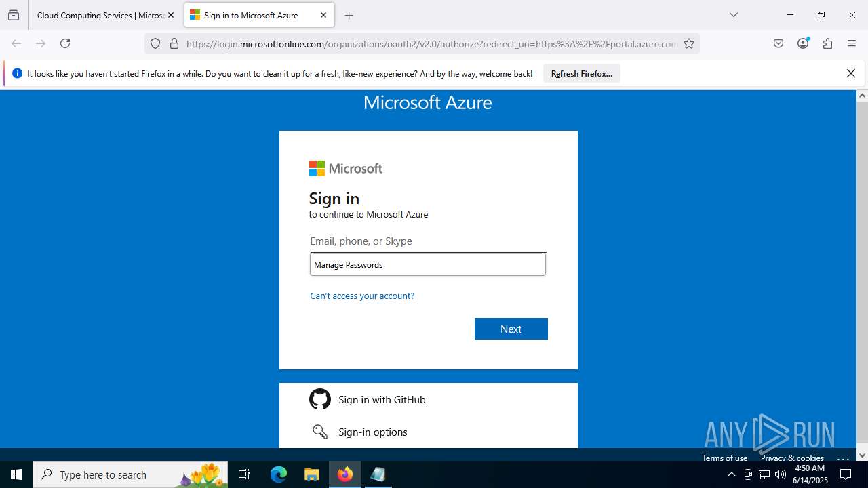Open the footer ellipsis more options
868x488 pixels.
843,457
